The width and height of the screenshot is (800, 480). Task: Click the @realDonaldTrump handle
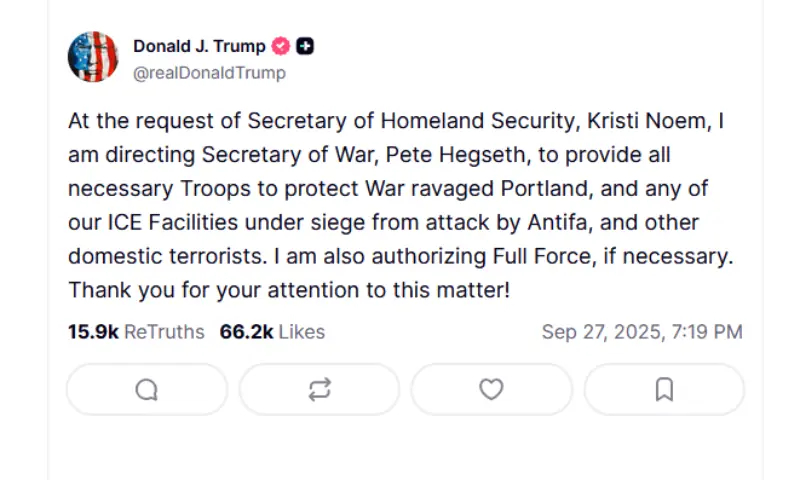pos(209,73)
